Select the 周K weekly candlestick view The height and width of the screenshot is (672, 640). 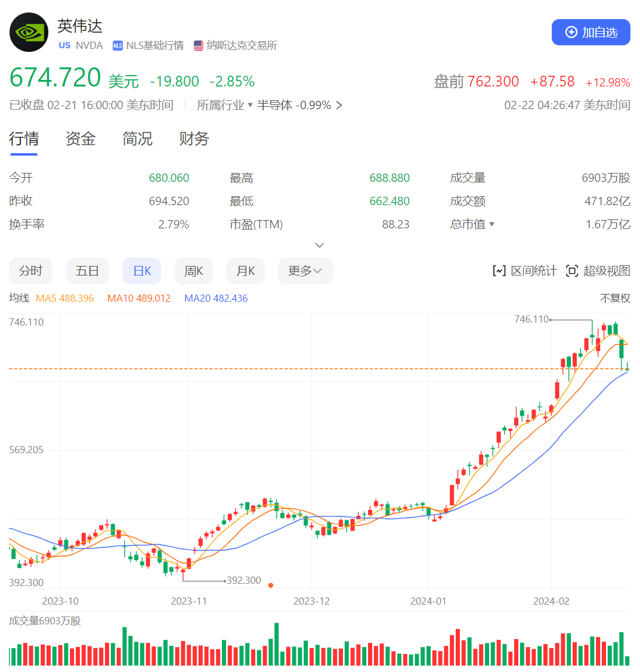coord(193,270)
